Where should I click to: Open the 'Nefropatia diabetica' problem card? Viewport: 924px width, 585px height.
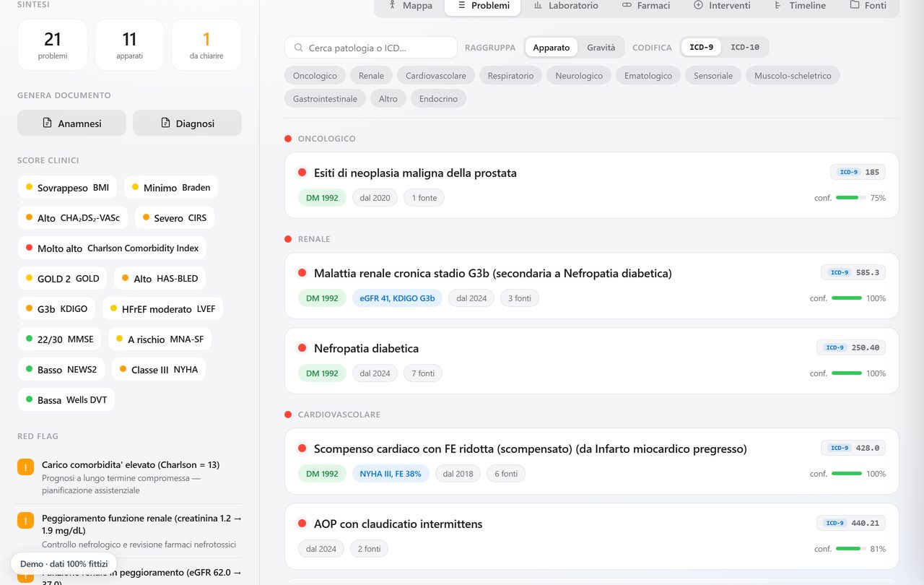(x=592, y=360)
